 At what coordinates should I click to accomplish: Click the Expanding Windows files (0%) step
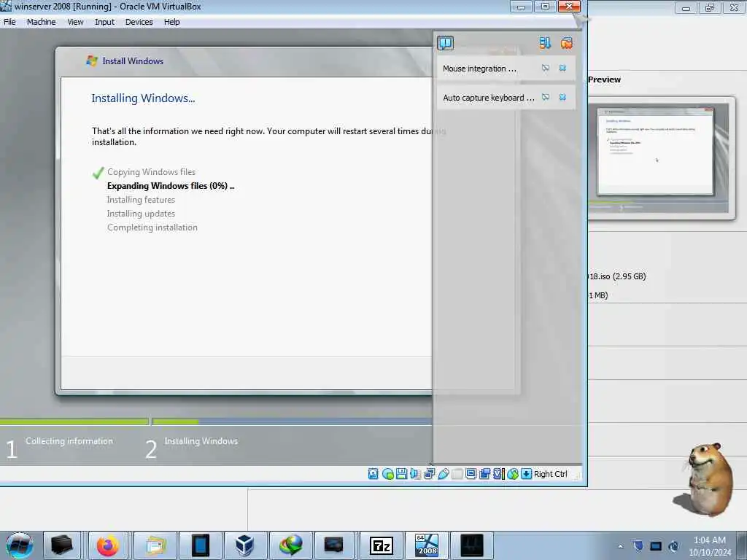(x=171, y=186)
